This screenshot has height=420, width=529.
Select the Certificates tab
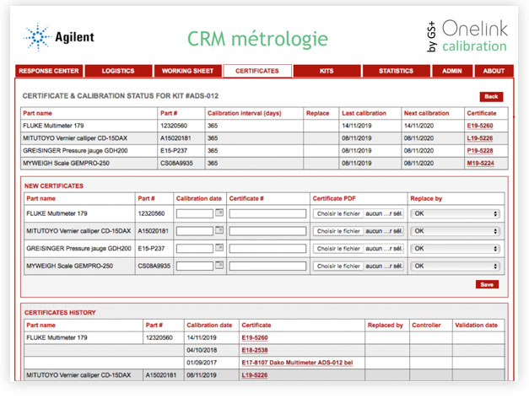pyautogui.click(x=257, y=71)
